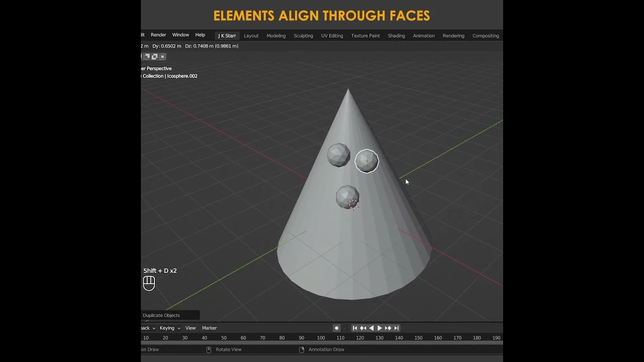The width and height of the screenshot is (644, 362).
Task: Toggle the auto keying record button
Action: (x=337, y=328)
